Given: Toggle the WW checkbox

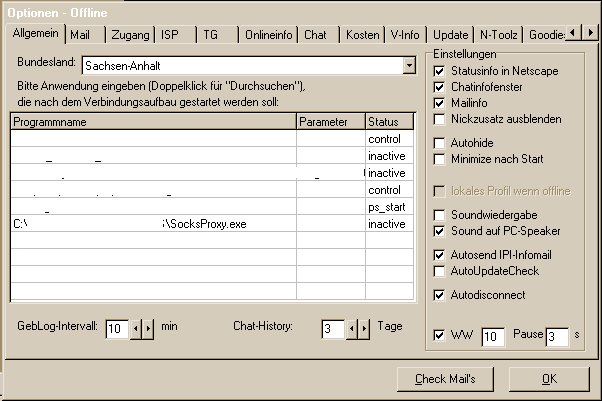Looking at the screenshot, I should pyautogui.click(x=439, y=335).
